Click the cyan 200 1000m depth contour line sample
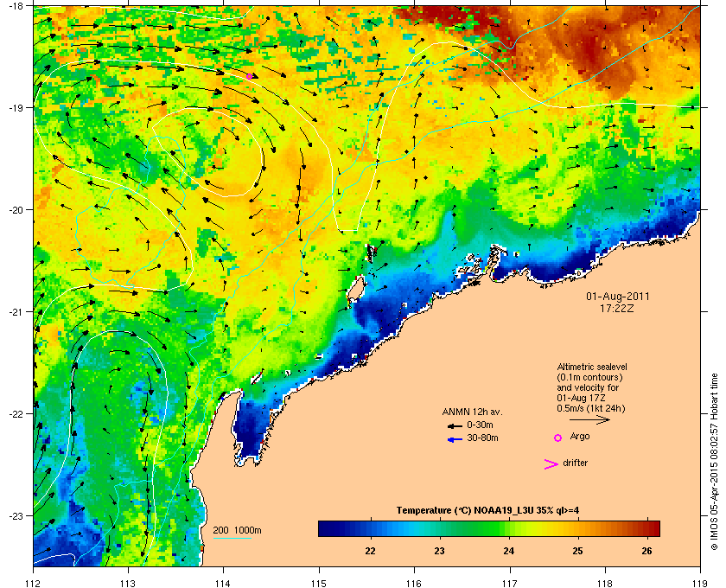 (x=232, y=539)
